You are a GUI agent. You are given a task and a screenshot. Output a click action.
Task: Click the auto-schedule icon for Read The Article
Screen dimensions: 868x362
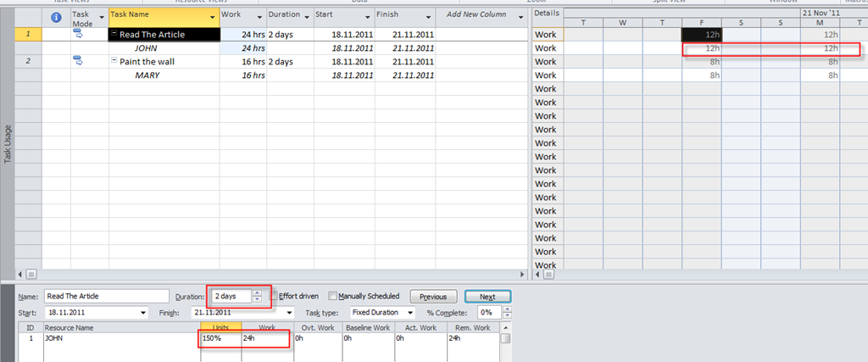79,34
